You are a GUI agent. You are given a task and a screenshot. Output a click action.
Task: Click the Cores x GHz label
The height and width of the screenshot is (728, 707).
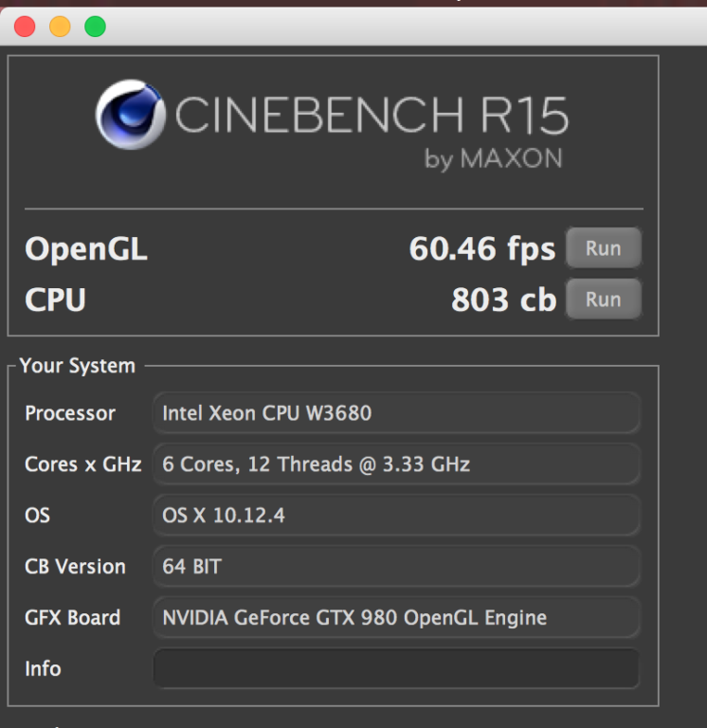[83, 464]
